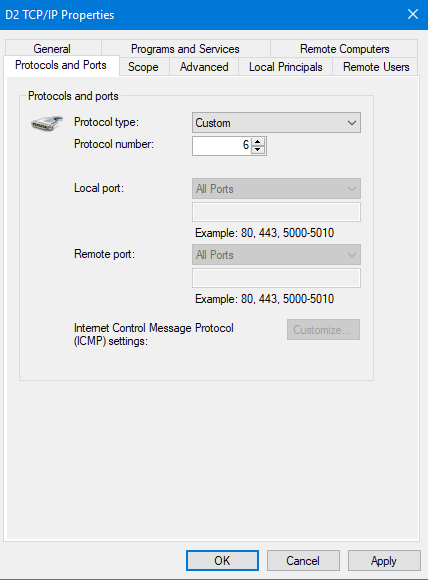The image size is (428, 580).
Task: Click the serial connector protocol icon
Action: pyautogui.click(x=47, y=123)
